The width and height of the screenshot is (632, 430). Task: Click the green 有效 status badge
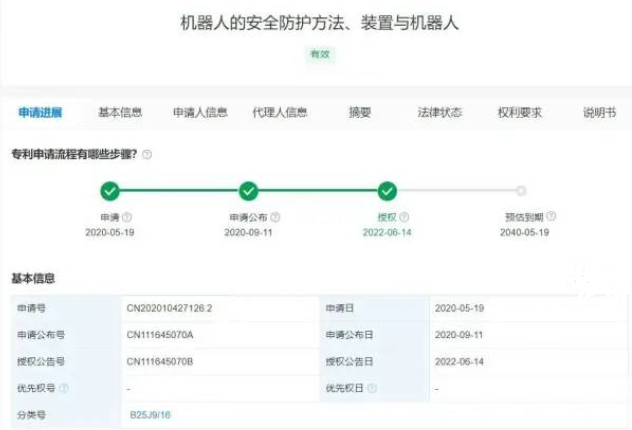[x=319, y=54]
